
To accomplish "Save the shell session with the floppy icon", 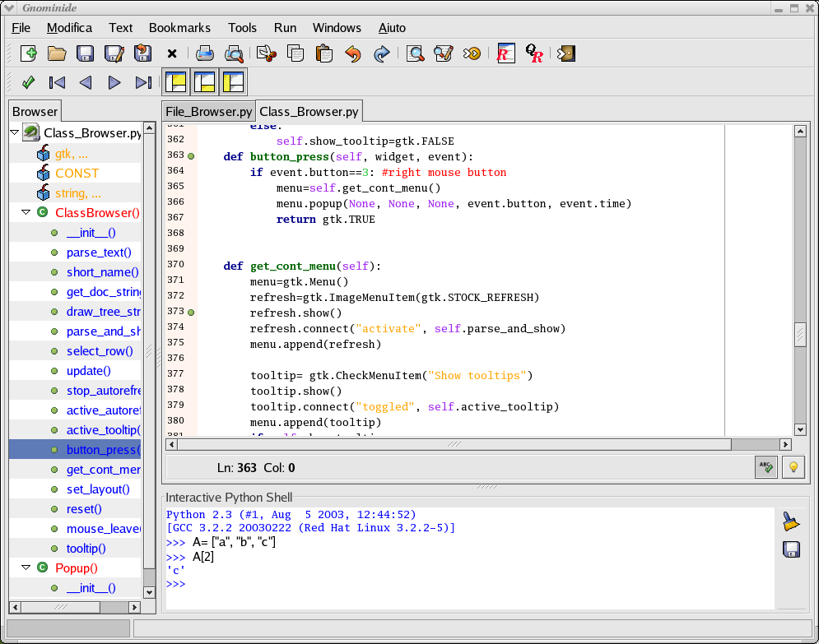I will [790, 549].
